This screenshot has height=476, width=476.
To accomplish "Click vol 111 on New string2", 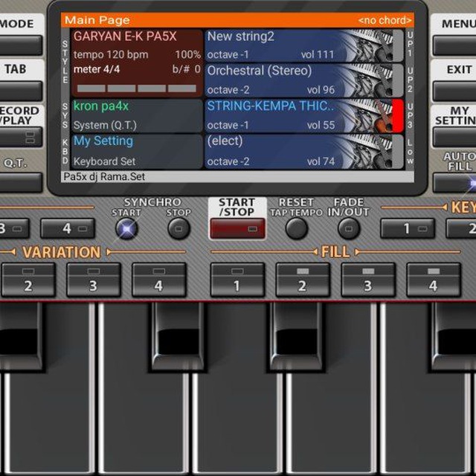I will coord(318,54).
